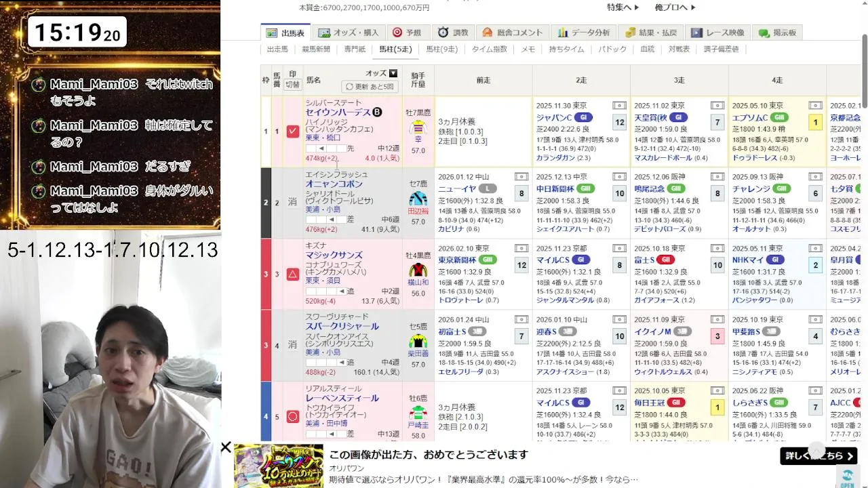Expand the 俺プロ menu
The height and width of the screenshot is (488, 868).
pyautogui.click(x=675, y=7)
